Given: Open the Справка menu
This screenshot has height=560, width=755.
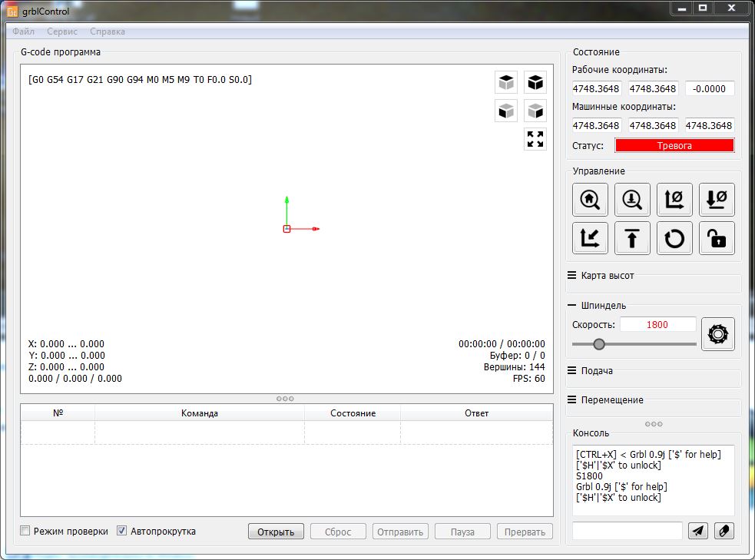Looking at the screenshot, I should [x=108, y=31].
